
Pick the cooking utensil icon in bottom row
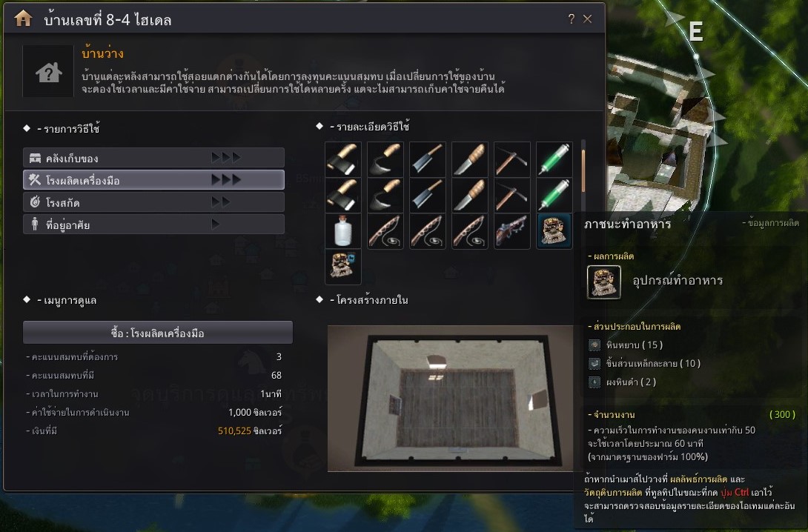(343, 267)
